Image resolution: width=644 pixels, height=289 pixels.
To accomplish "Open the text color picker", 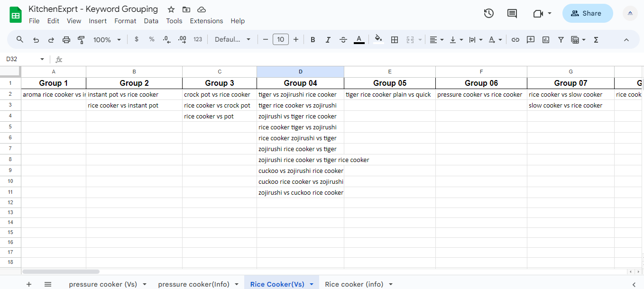I will 359,40.
